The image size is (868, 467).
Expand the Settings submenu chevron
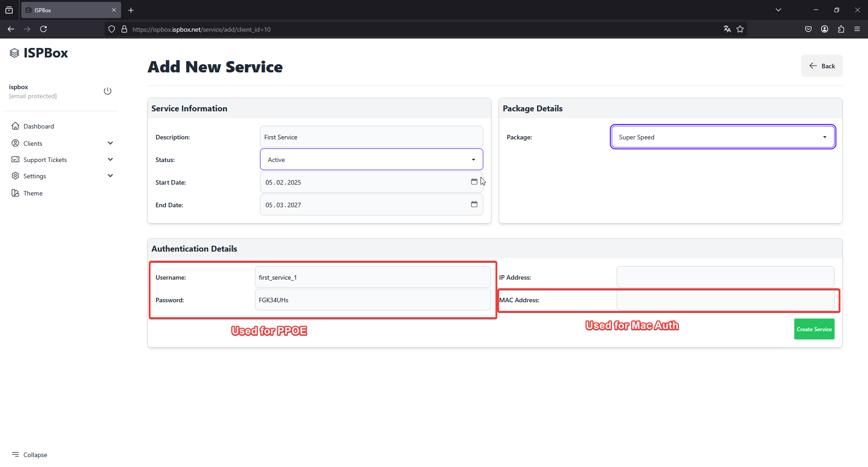pos(110,176)
